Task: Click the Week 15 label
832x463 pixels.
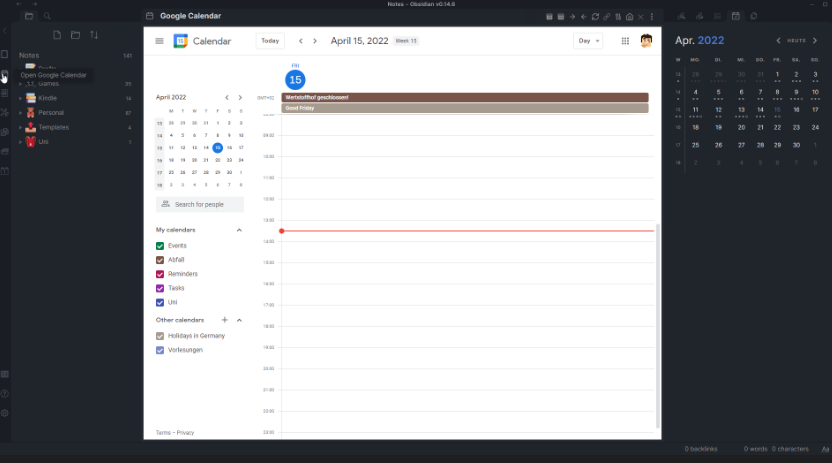Action: (x=406, y=41)
